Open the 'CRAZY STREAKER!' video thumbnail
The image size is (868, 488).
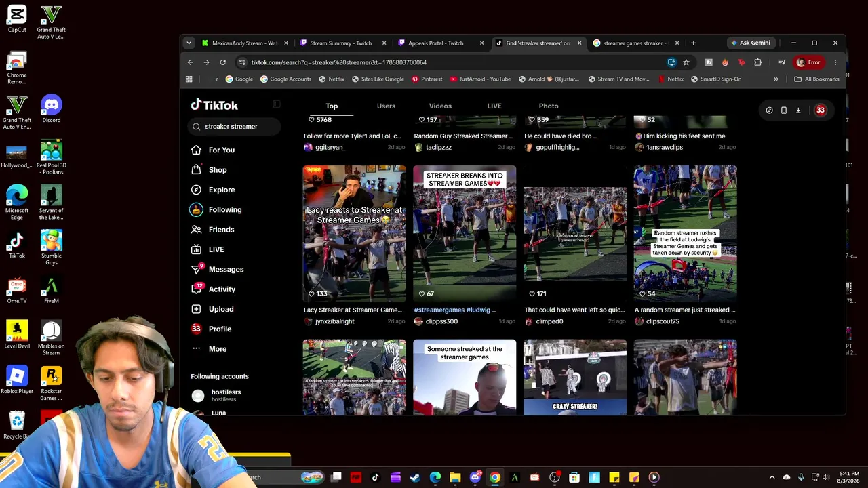point(575,377)
